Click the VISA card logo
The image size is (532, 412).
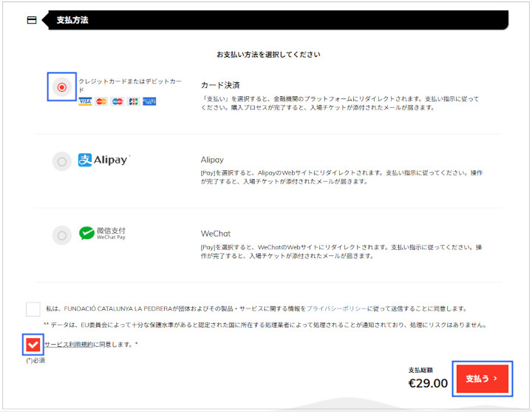[85, 101]
